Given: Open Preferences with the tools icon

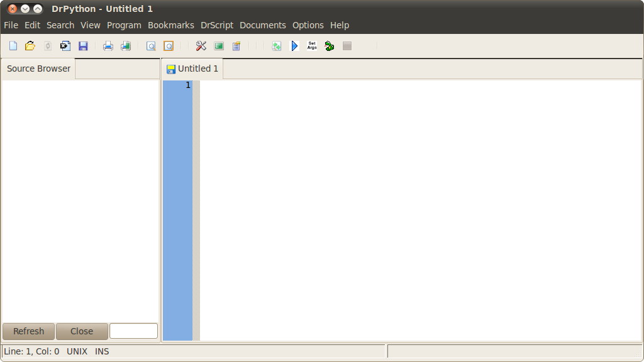Looking at the screenshot, I should click(x=201, y=46).
